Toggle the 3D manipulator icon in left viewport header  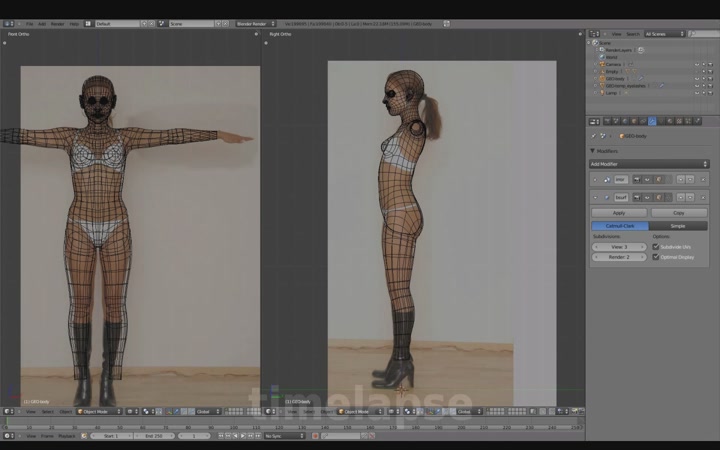click(168, 411)
